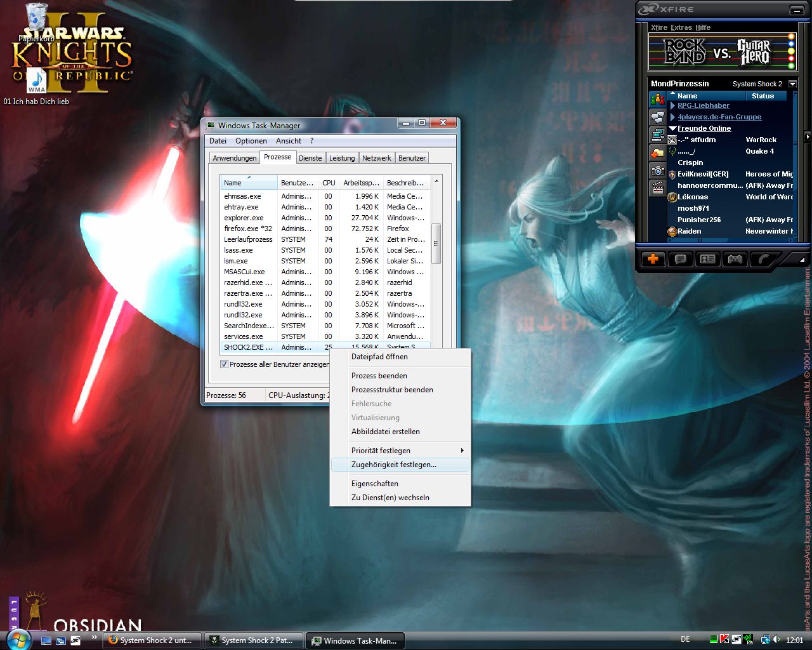Viewport: 812px width, 650px height.
Task: Click Quake 4 icon beside ......_/
Action: click(672, 151)
